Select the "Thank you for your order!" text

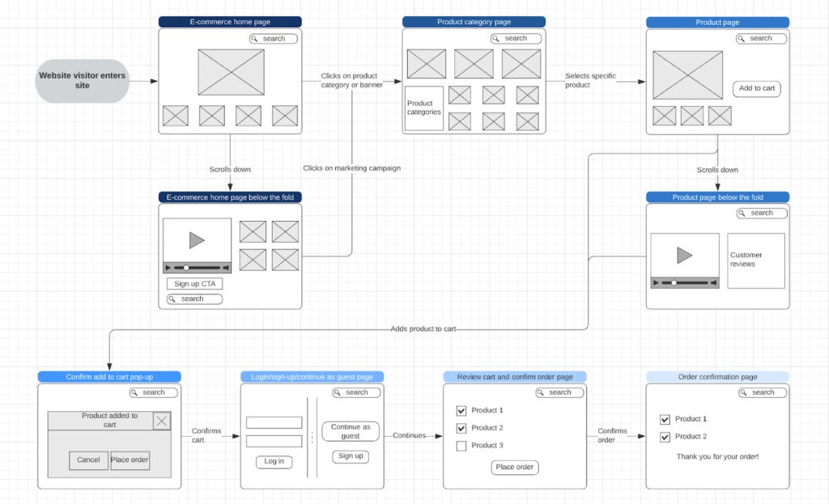tap(717, 456)
